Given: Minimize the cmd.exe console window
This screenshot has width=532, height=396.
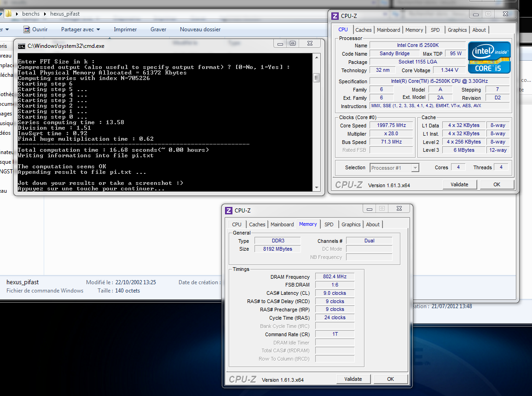Looking at the screenshot, I should [280, 43].
